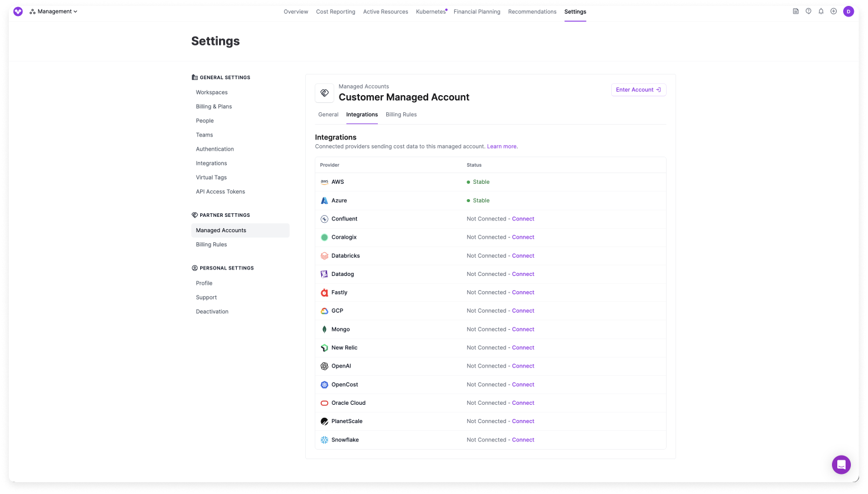Follow the Learn more link
Image resolution: width=868 pixels, height=494 pixels.
coord(502,147)
